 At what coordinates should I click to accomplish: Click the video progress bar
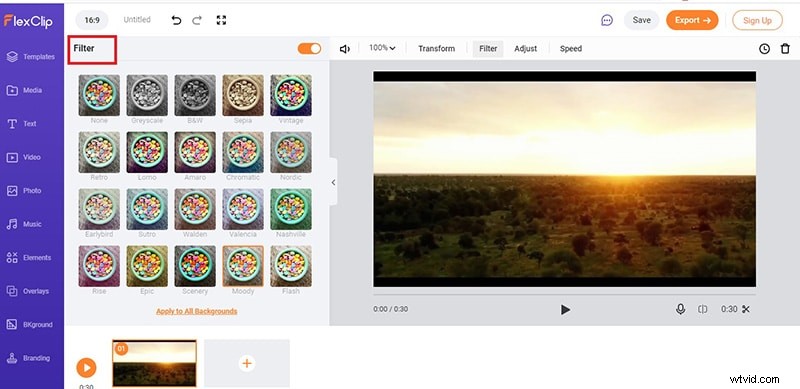(564, 295)
